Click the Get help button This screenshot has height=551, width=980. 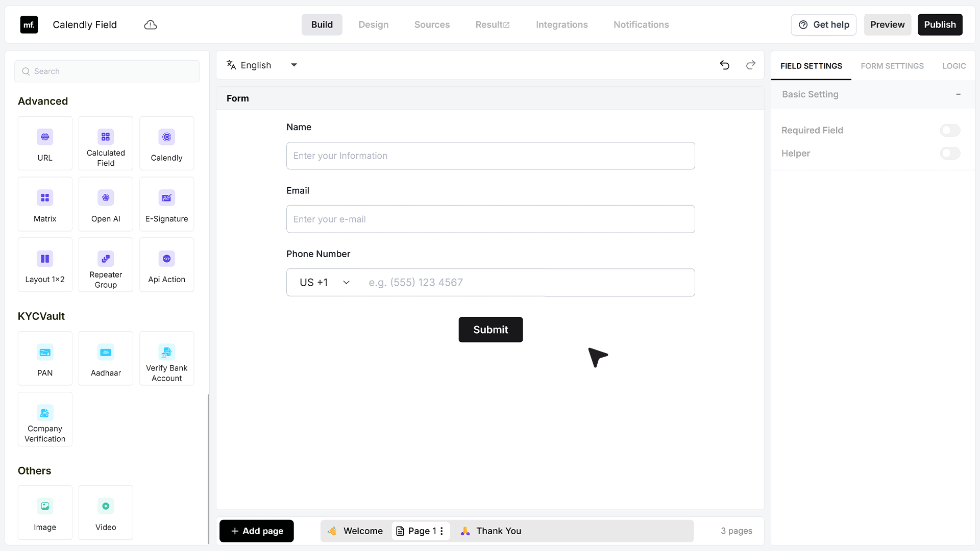824,24
